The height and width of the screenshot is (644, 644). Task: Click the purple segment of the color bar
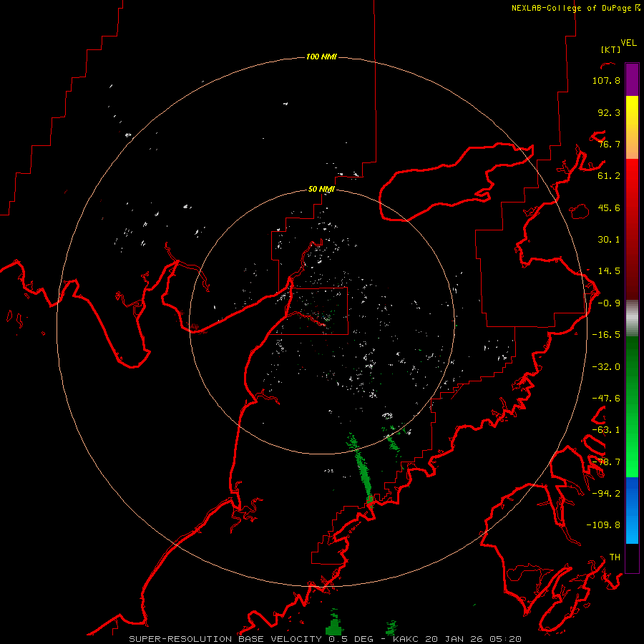pyautogui.click(x=632, y=80)
